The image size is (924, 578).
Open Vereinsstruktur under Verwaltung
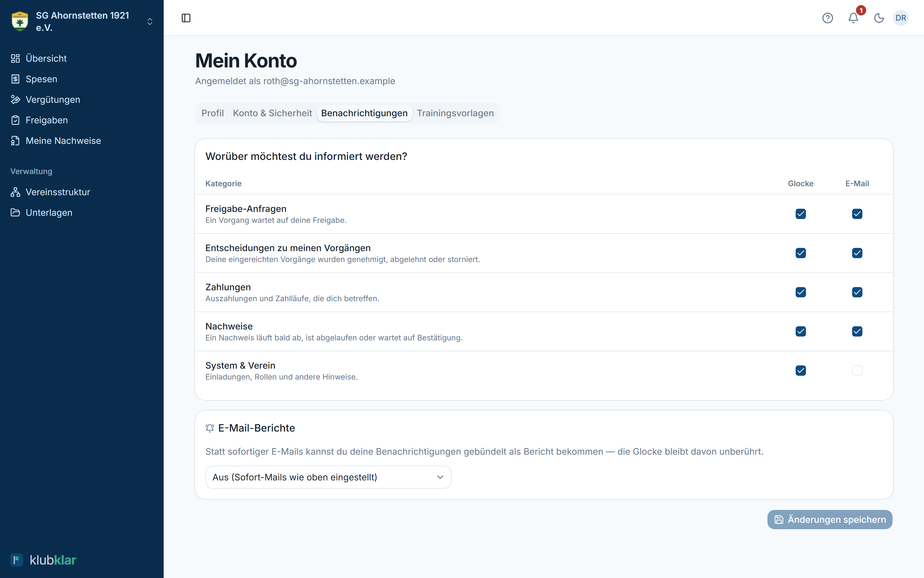(82, 192)
